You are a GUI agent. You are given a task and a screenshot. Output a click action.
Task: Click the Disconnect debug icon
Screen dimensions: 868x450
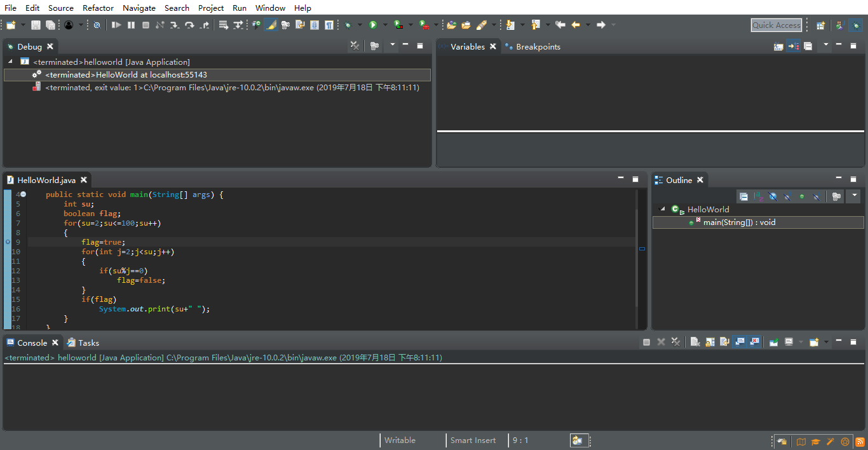[160, 25]
